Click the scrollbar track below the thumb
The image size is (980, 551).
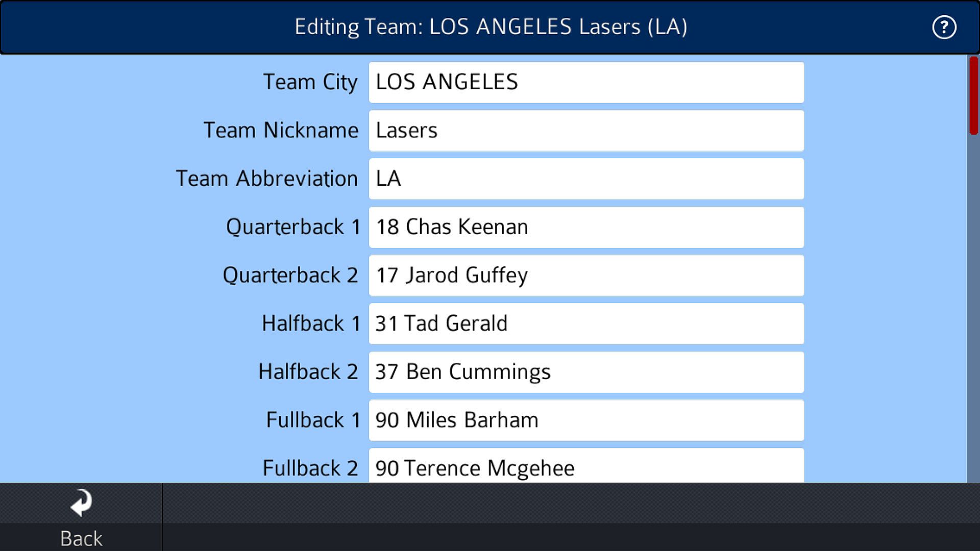click(973, 306)
